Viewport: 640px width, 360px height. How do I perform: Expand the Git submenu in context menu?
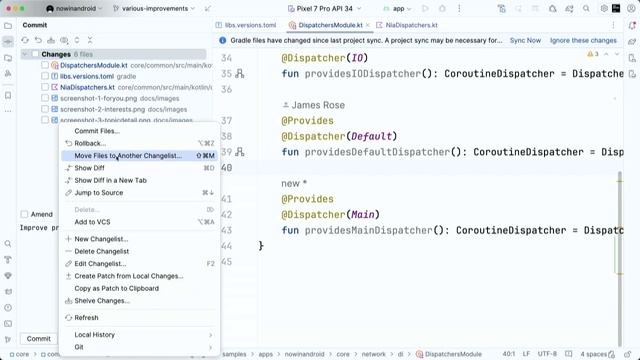(139, 347)
